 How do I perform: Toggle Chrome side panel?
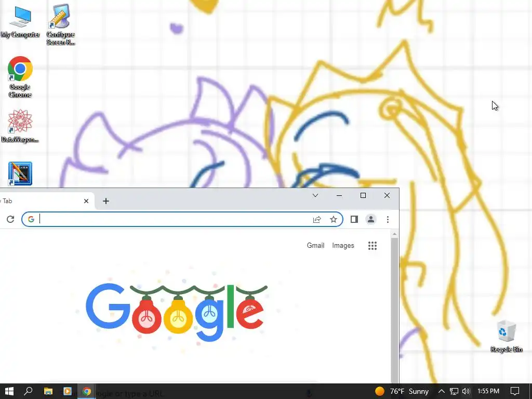tap(354, 220)
